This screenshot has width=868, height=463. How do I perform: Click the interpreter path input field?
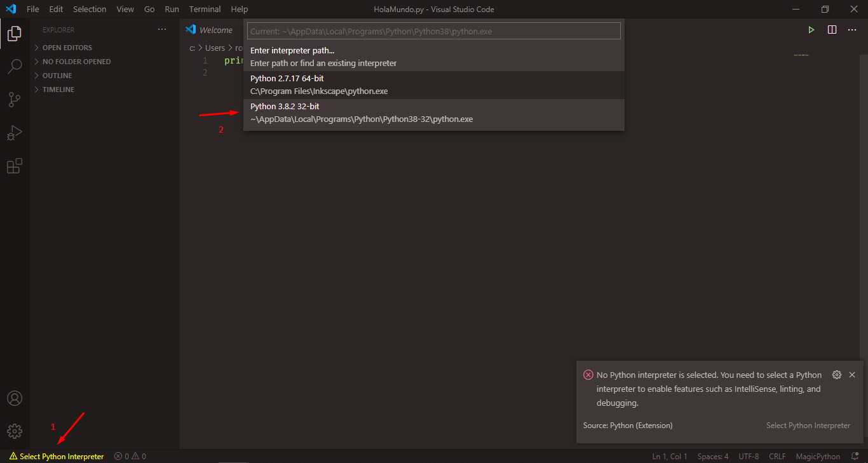tap(433, 31)
